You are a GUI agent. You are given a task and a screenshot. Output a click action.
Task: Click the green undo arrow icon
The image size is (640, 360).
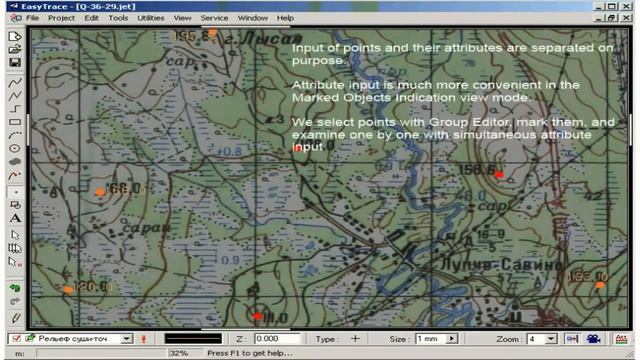click(15, 288)
